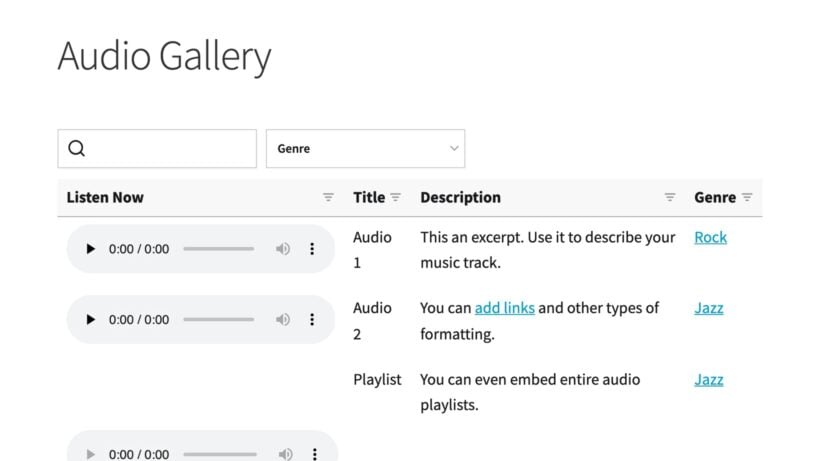This screenshot has height=461, width=820.
Task: Select the 'Audio 2' title cell
Action: click(x=372, y=321)
